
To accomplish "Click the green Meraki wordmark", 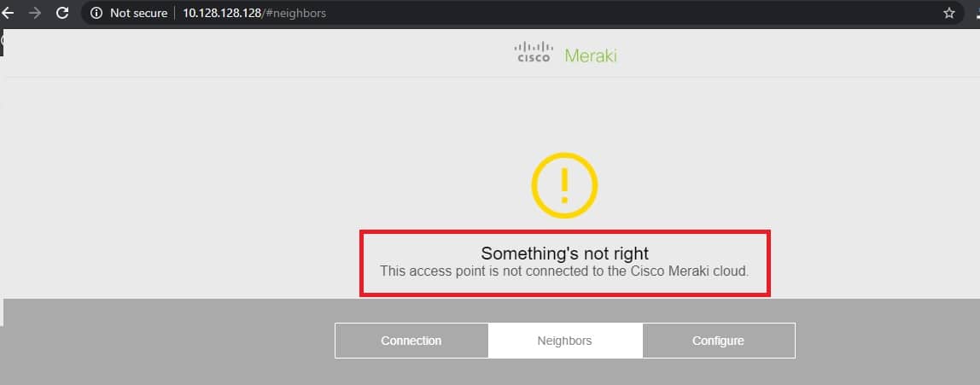I will 591,55.
